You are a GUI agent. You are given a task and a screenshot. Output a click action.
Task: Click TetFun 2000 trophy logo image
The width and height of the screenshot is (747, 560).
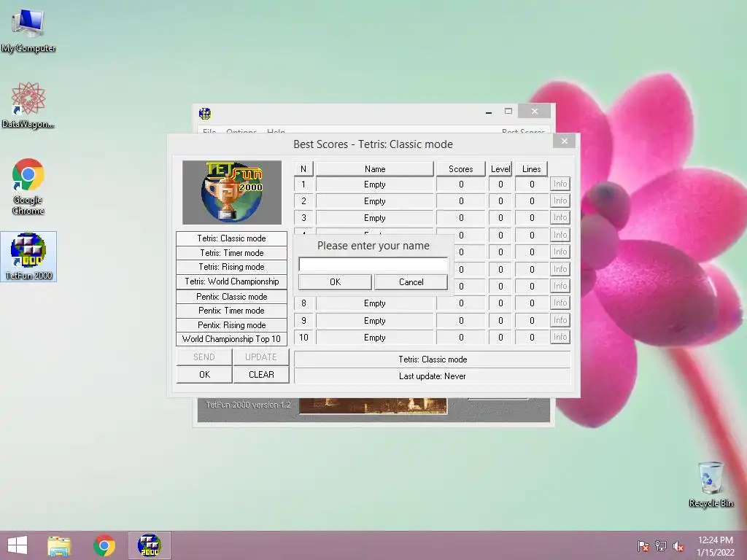click(x=232, y=192)
